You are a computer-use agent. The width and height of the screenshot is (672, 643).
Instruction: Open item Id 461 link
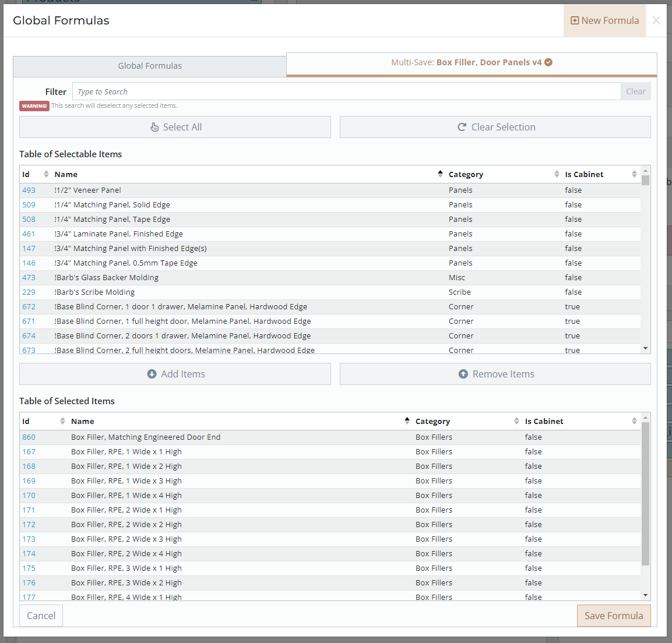(x=29, y=234)
